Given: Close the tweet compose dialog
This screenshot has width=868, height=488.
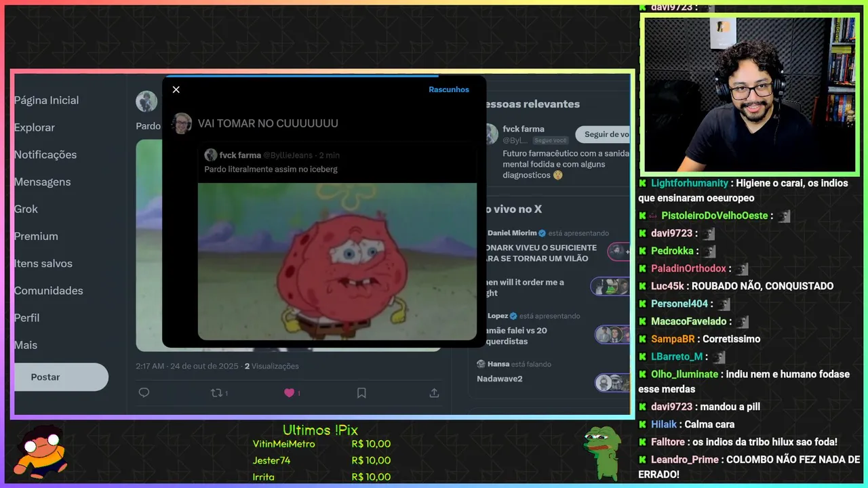Looking at the screenshot, I should coord(176,89).
